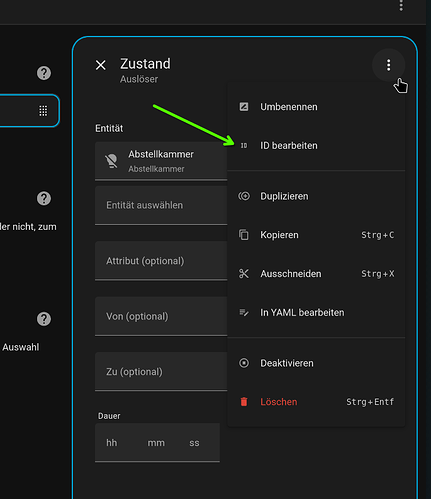Click the drag grid handle icon
This screenshot has height=499, width=431.
point(43,111)
